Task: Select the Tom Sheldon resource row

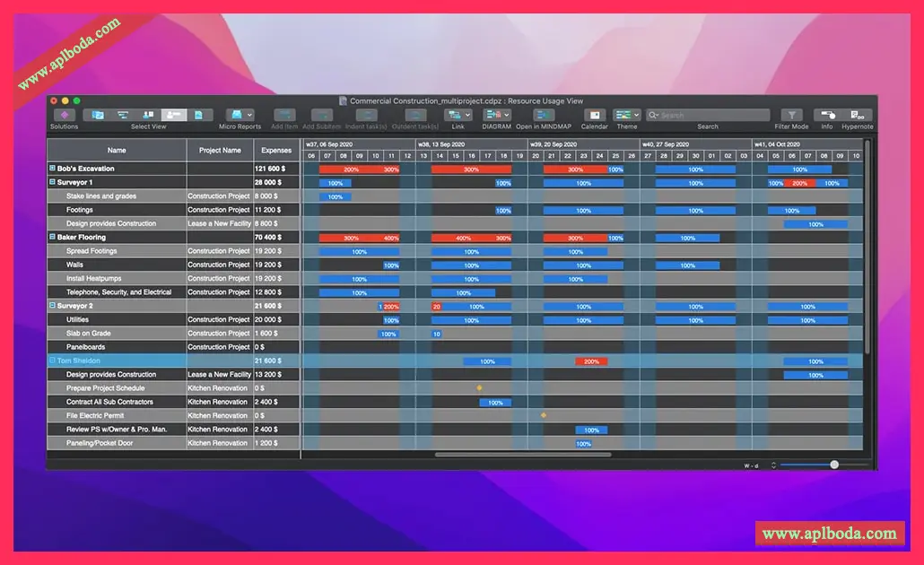Action: (455, 361)
